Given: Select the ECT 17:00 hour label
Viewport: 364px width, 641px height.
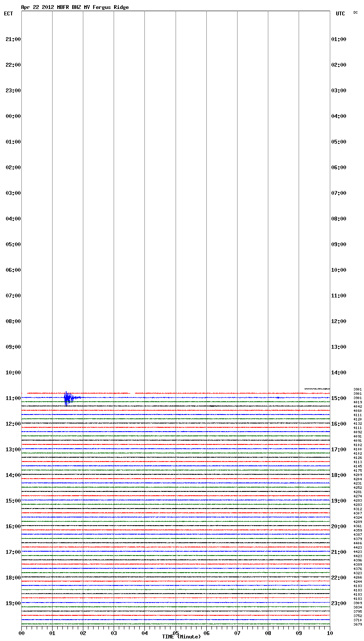Looking at the screenshot, I should [13, 552].
